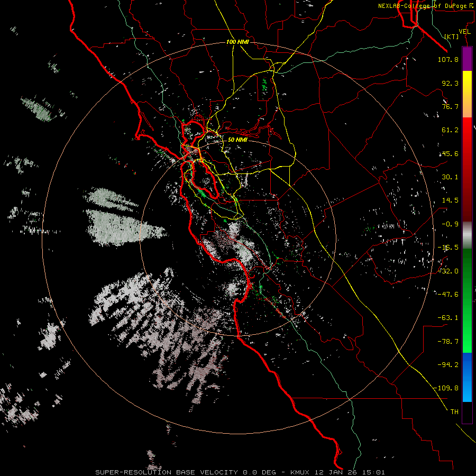
Task: Pick the green segment of the velocity color bar
Action: click(467, 300)
